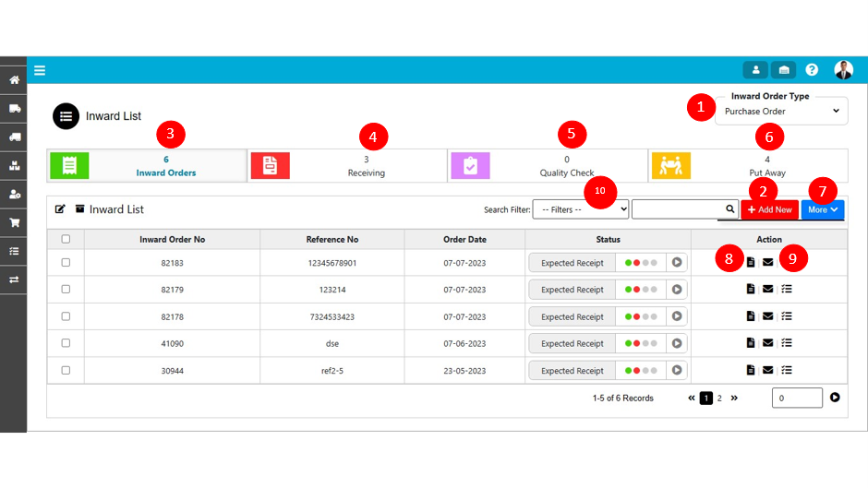The height and width of the screenshot is (488, 868).
Task: Toggle the select-all checkbox in table header
Action: click(x=66, y=239)
